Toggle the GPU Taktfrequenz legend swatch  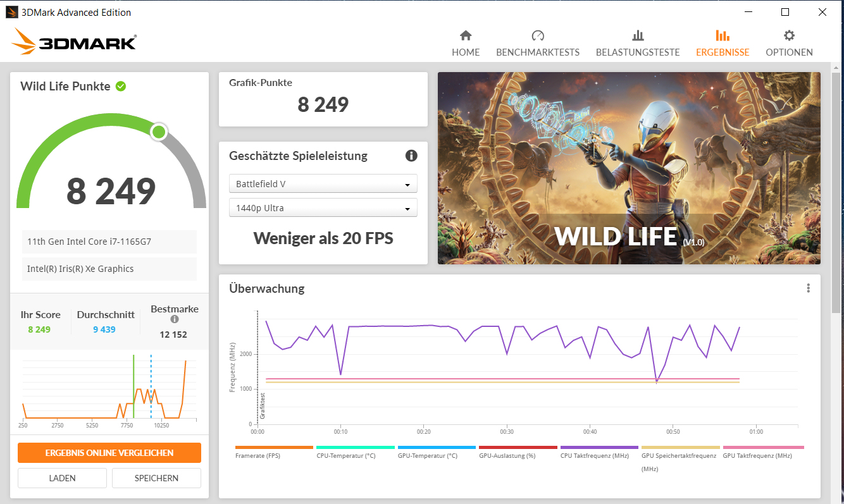coord(763,447)
